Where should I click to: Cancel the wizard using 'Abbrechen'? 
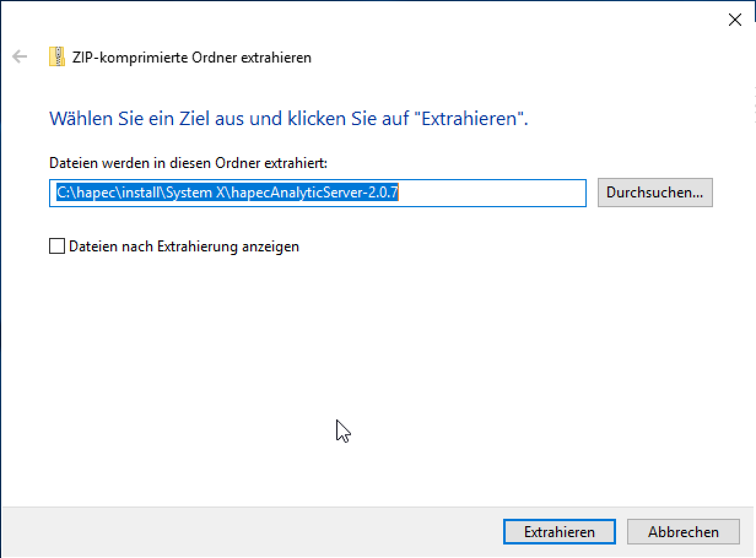[683, 532]
